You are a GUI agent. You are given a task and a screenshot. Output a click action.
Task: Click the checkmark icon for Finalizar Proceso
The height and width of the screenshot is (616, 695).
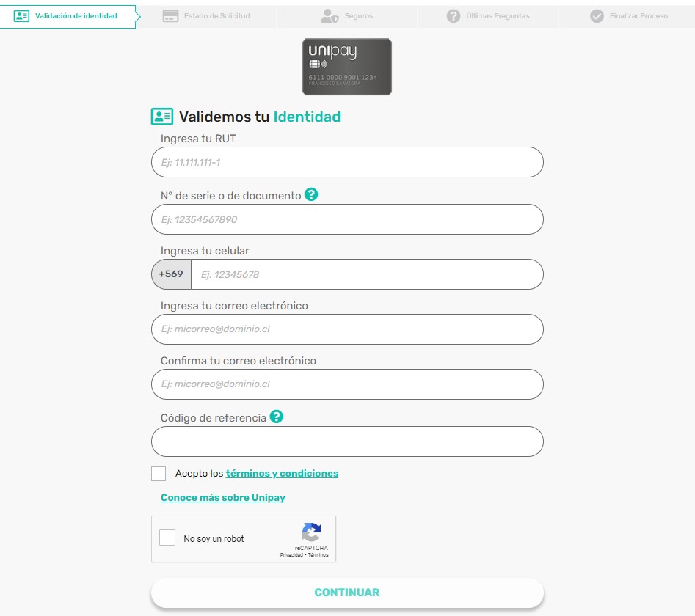(x=597, y=16)
